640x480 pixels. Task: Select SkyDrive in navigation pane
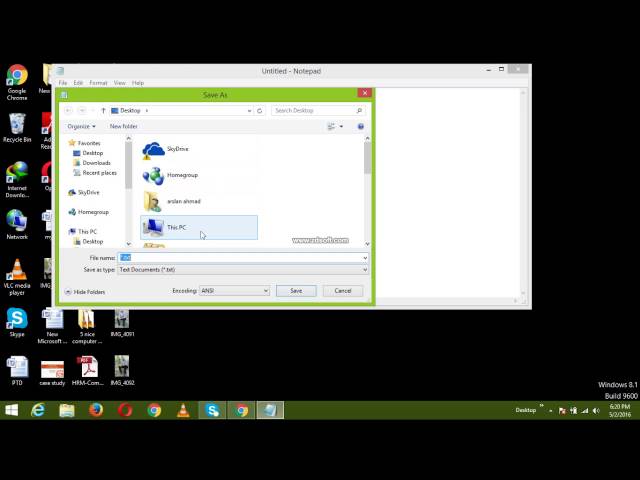89,192
